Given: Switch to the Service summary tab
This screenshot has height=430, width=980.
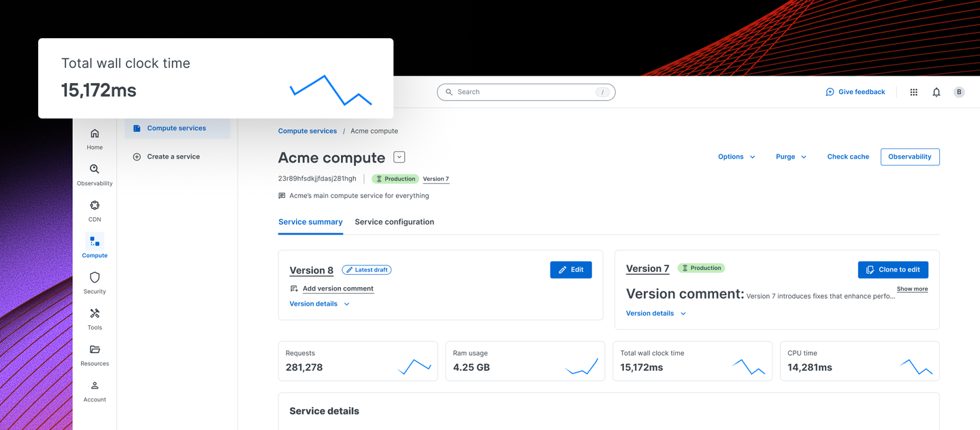Looking at the screenshot, I should pos(310,222).
